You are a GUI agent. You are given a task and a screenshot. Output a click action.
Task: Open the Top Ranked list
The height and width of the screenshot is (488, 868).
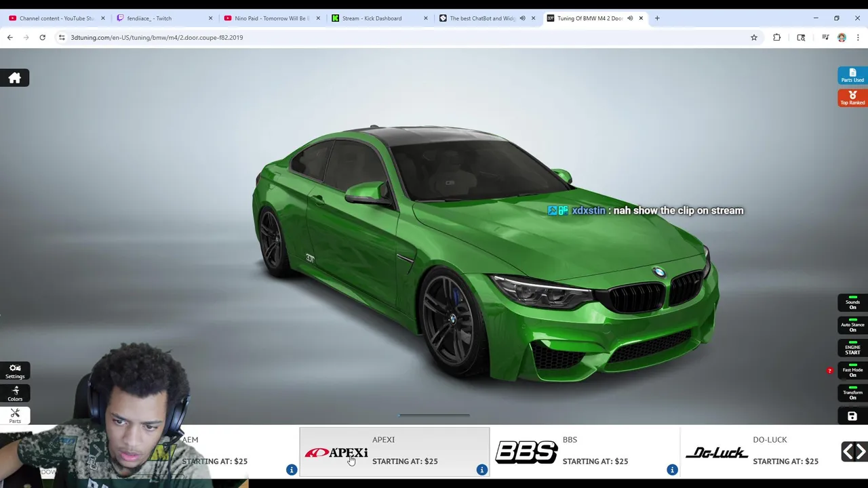coord(852,98)
